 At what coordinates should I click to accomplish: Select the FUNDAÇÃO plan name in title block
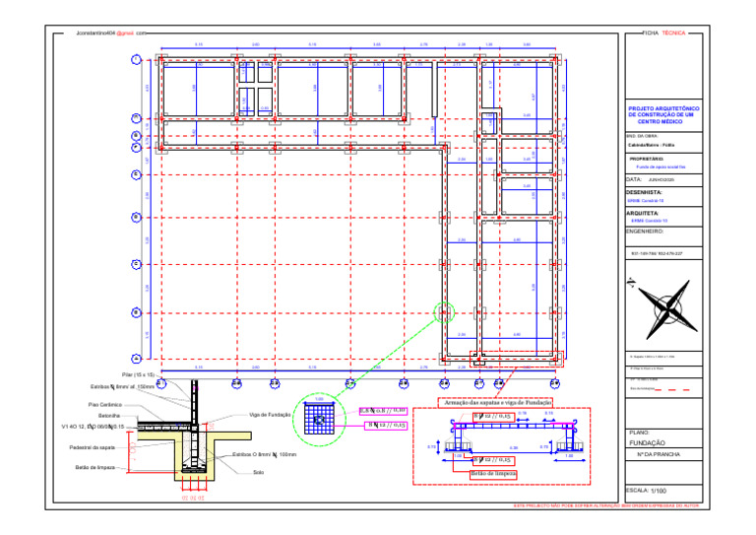point(647,442)
